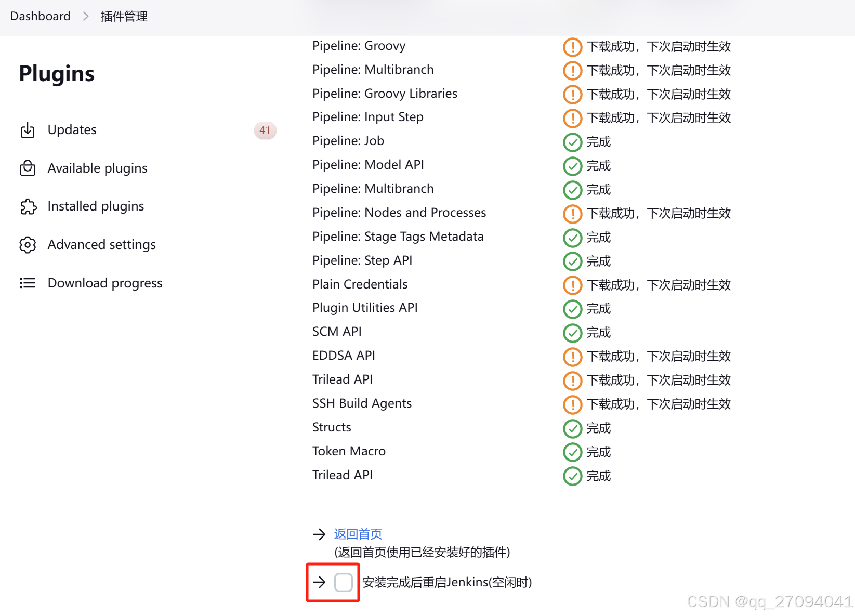Click the Download progress list icon
The image size is (855, 616).
(28, 283)
